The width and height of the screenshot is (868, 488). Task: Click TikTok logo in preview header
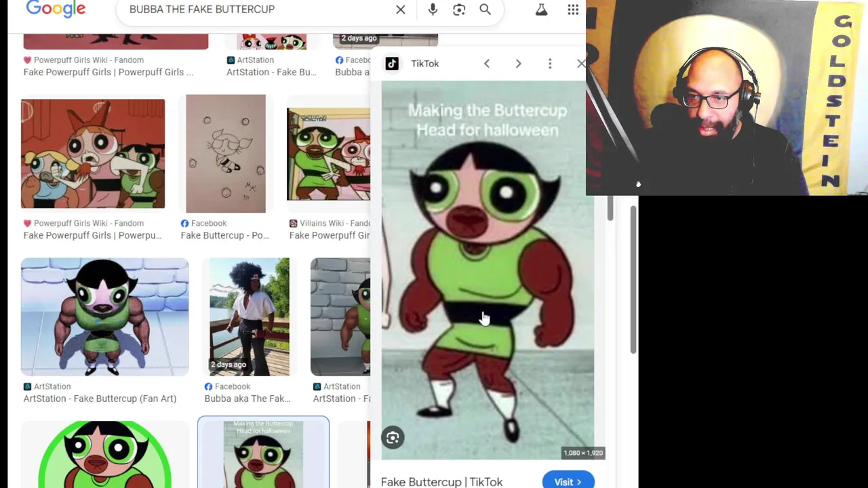[392, 64]
